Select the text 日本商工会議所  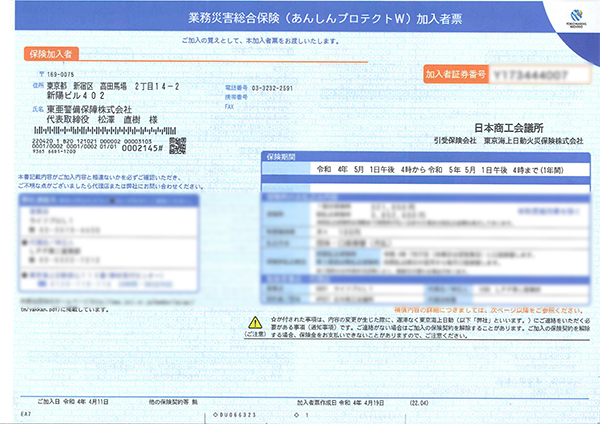(509, 128)
